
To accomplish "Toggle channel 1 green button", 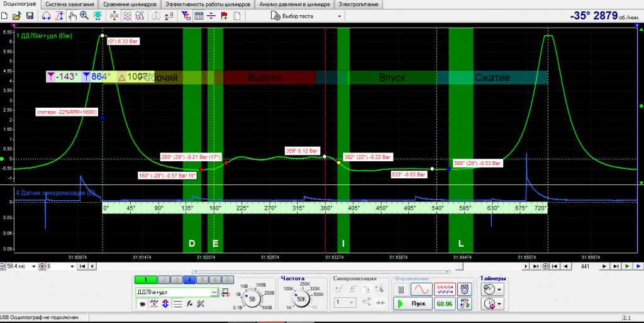I will [146, 280].
